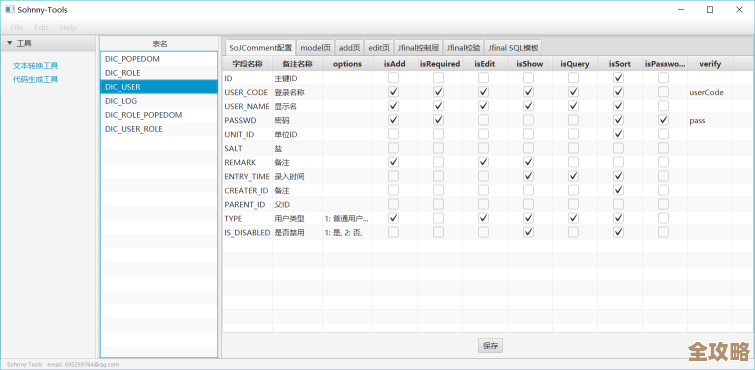Toggle isSort for CREATER_ID row

[x=619, y=190]
